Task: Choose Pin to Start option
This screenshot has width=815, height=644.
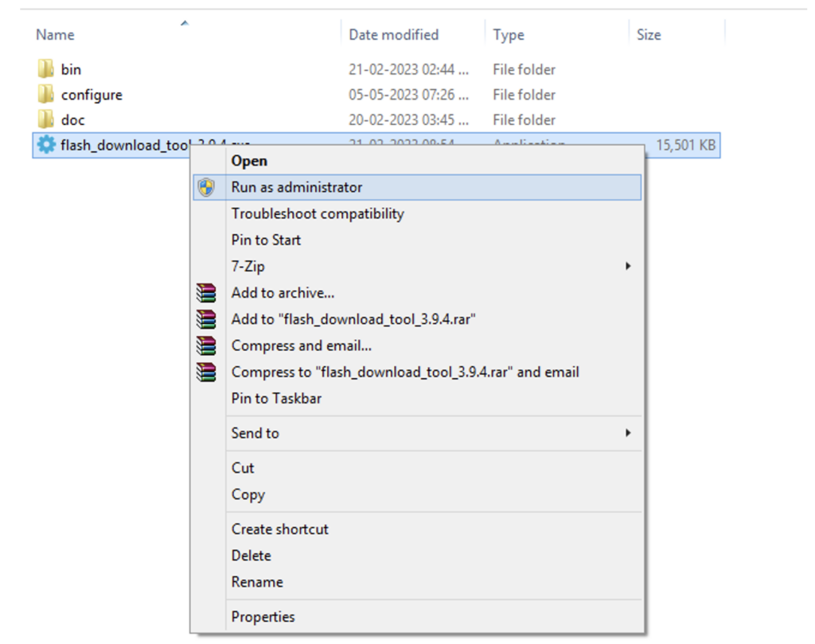Action: (266, 240)
